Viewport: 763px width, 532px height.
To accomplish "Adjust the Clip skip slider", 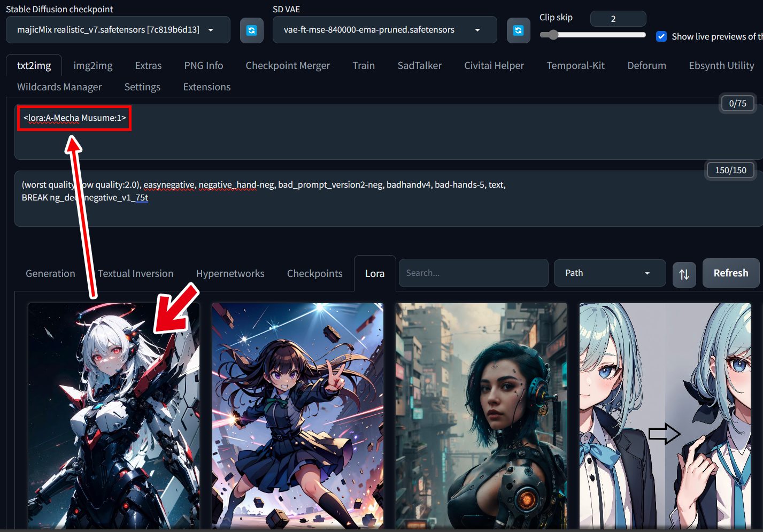I will point(553,35).
